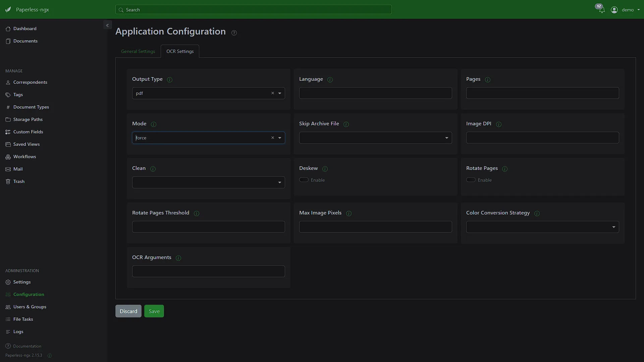
Task: Clear the pdf Output Type selection
Action: 273,93
